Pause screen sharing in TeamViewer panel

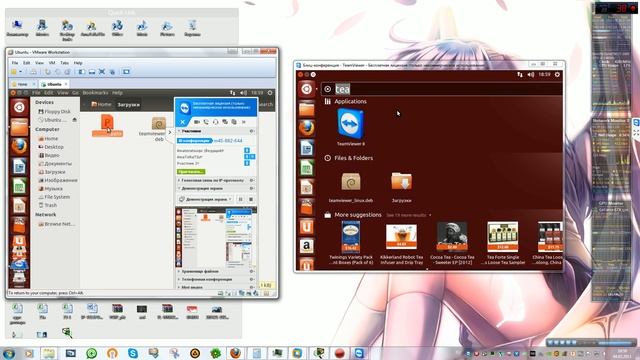[x=240, y=199]
